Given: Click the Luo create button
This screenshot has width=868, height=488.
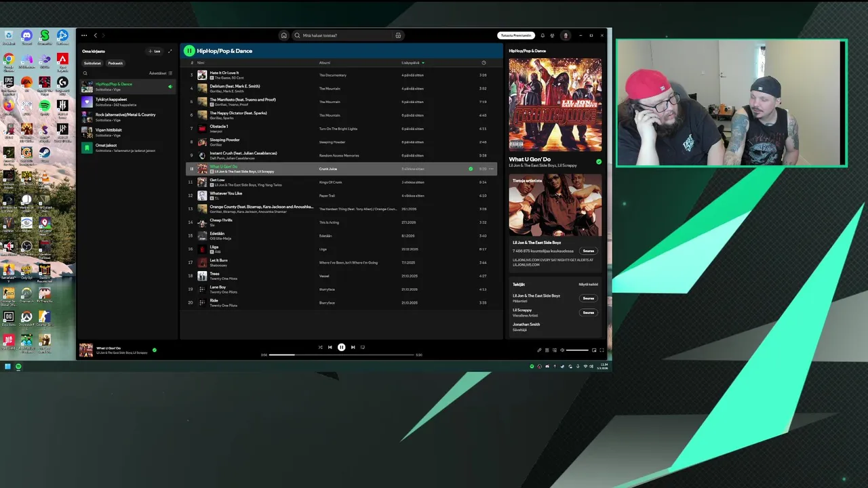Looking at the screenshot, I should click(155, 51).
